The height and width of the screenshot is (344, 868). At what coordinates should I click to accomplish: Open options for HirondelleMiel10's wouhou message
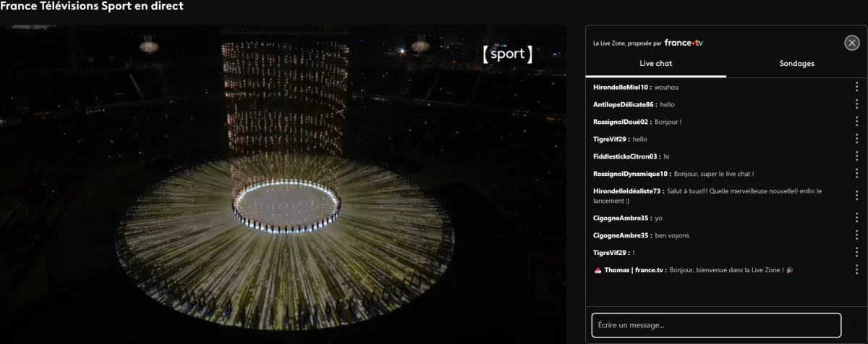pyautogui.click(x=857, y=87)
